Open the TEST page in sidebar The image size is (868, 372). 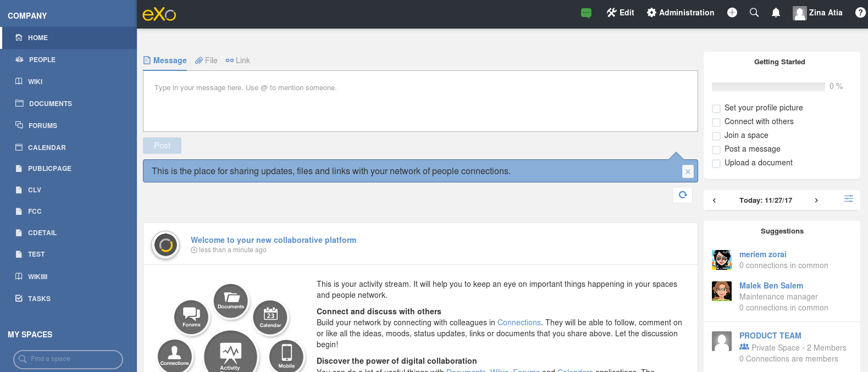(x=68, y=254)
